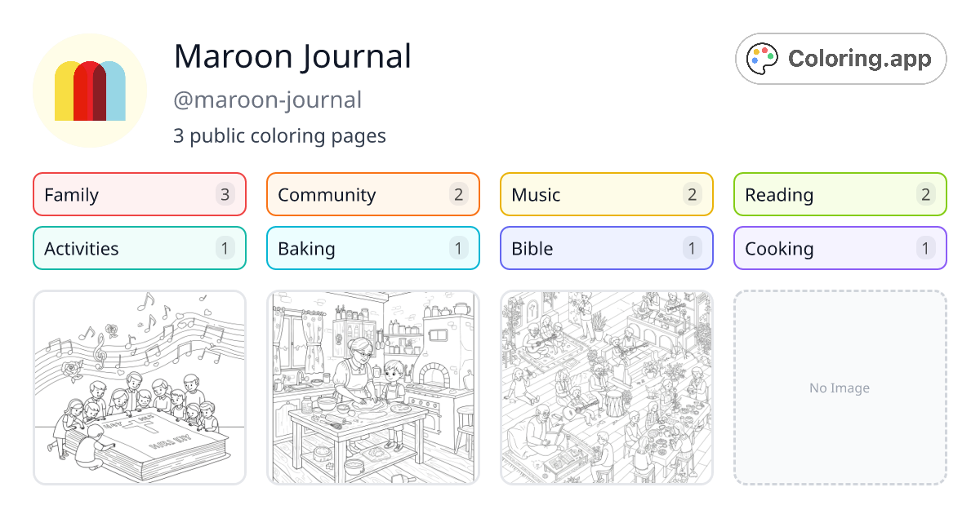Viewport: 980px width, 514px height.
Task: Click the 3 public coloring pages text
Action: (279, 135)
